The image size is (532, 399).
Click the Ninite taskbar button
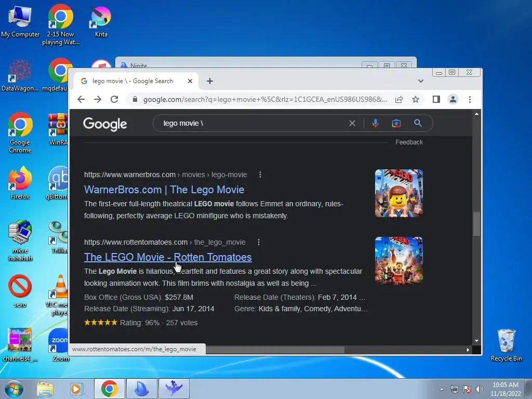[x=141, y=389]
